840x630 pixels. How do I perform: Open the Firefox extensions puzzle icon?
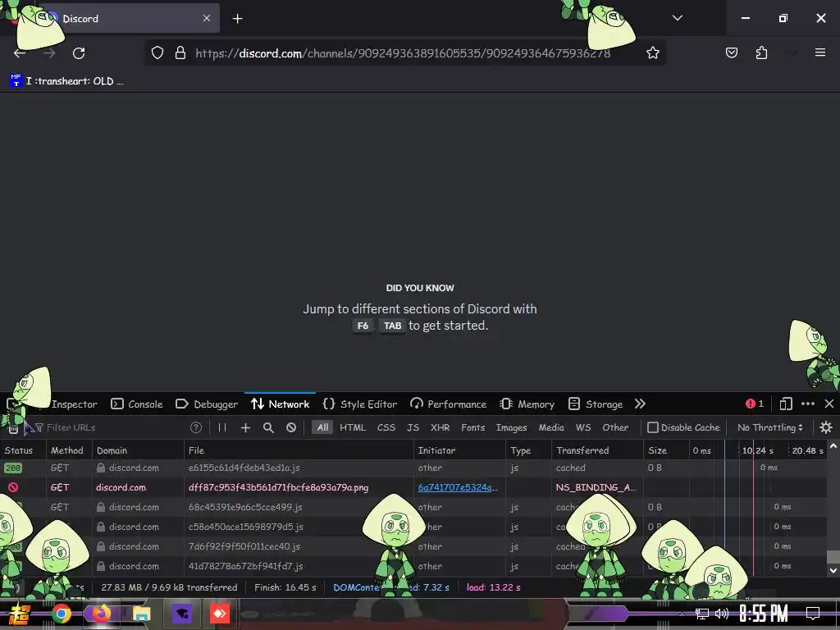761,52
